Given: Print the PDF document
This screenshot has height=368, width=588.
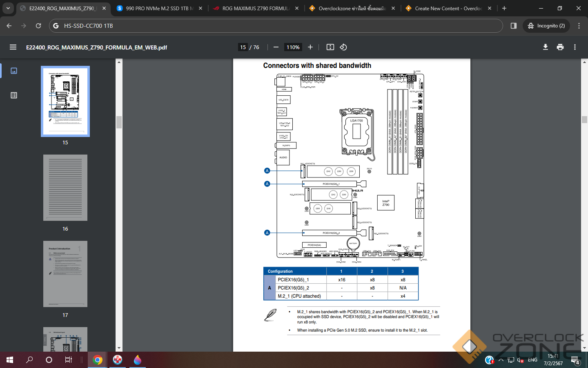Looking at the screenshot, I should pyautogui.click(x=560, y=47).
